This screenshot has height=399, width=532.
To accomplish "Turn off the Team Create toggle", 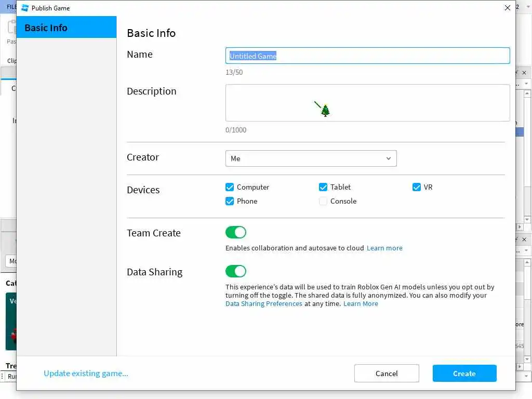I will [x=236, y=232].
